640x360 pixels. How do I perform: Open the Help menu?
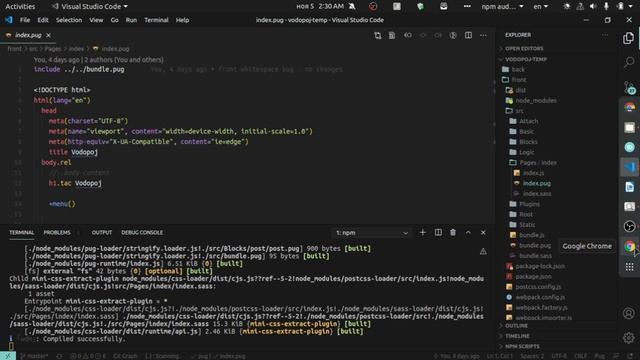click(182, 20)
